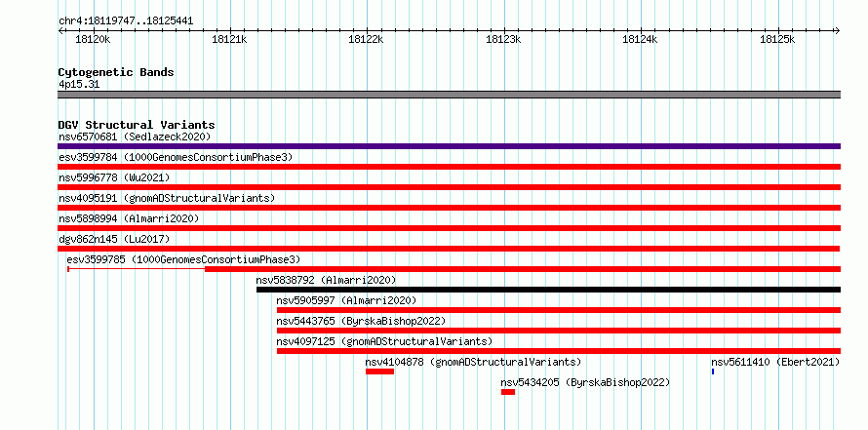Click short red bar of nsv5434205
Viewport: 868px width, 430px height.
[508, 392]
